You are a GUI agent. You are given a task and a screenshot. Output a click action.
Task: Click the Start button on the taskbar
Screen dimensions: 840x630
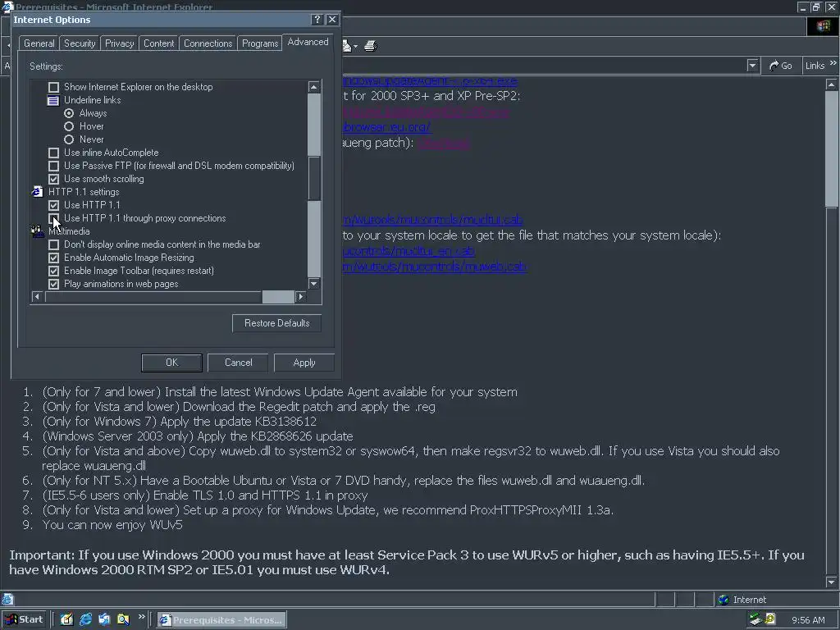point(24,619)
